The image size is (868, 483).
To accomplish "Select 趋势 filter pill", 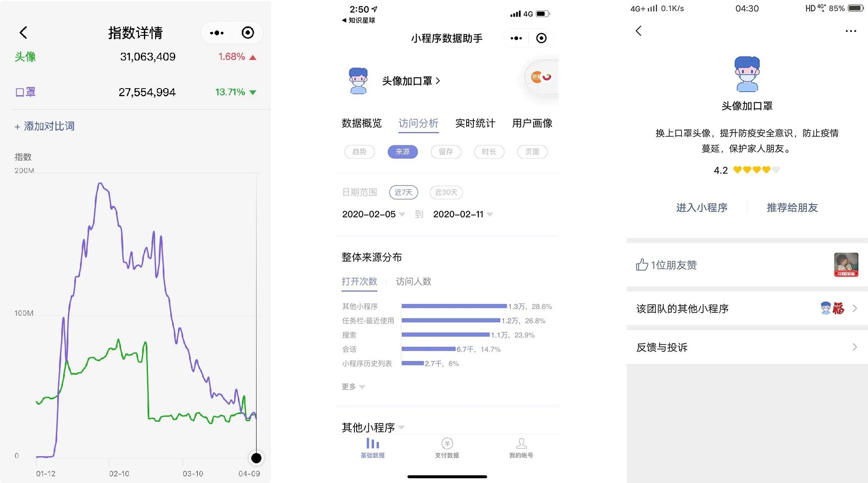I will 359,152.
